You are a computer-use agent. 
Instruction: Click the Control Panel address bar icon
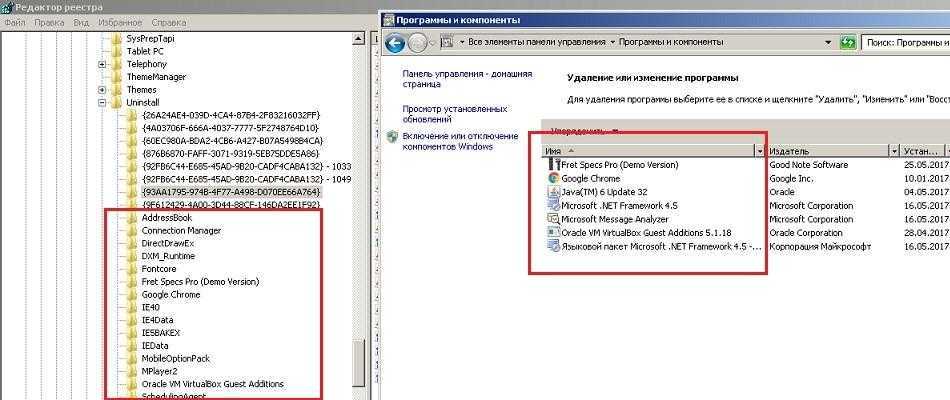point(447,42)
